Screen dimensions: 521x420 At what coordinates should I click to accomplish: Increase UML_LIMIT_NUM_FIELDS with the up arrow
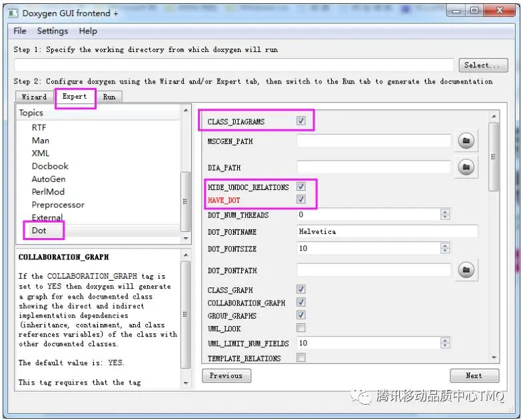point(445,340)
